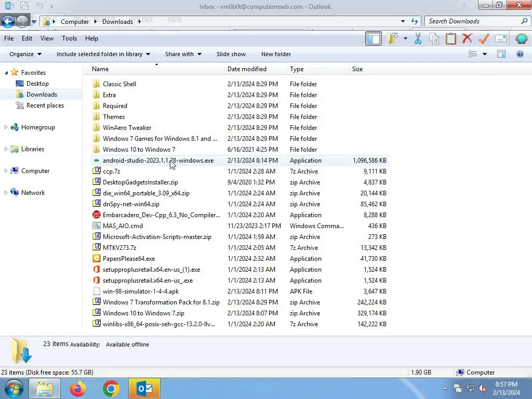Click the Search Downloads input field
This screenshot has height=399, width=532.
pyautogui.click(x=473, y=21)
